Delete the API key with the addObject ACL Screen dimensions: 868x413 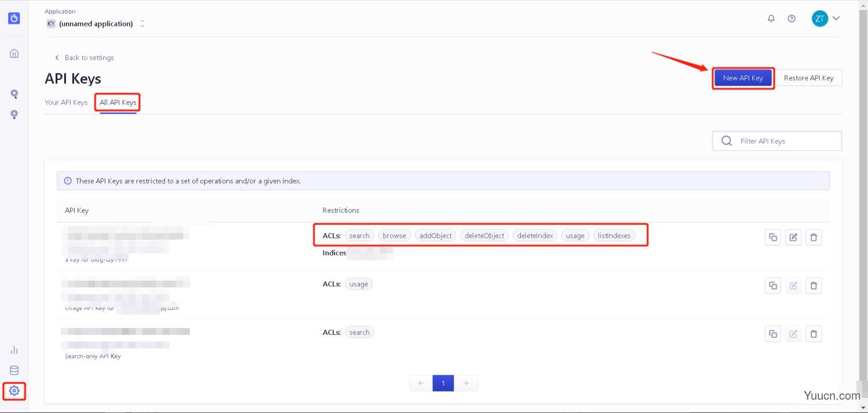(814, 237)
